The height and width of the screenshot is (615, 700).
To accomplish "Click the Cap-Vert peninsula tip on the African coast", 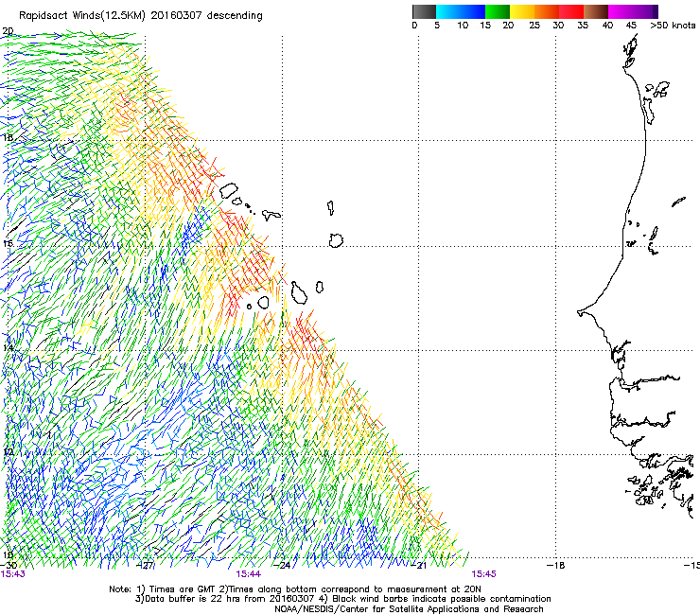I will pyautogui.click(x=581, y=312).
